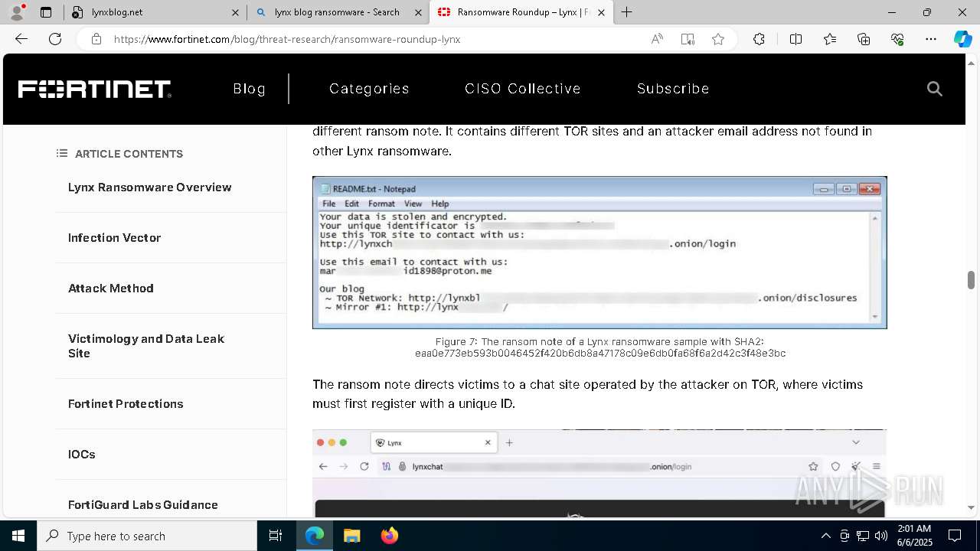Click the address bar URL field
980x551 pixels.
pyautogui.click(x=375, y=39)
